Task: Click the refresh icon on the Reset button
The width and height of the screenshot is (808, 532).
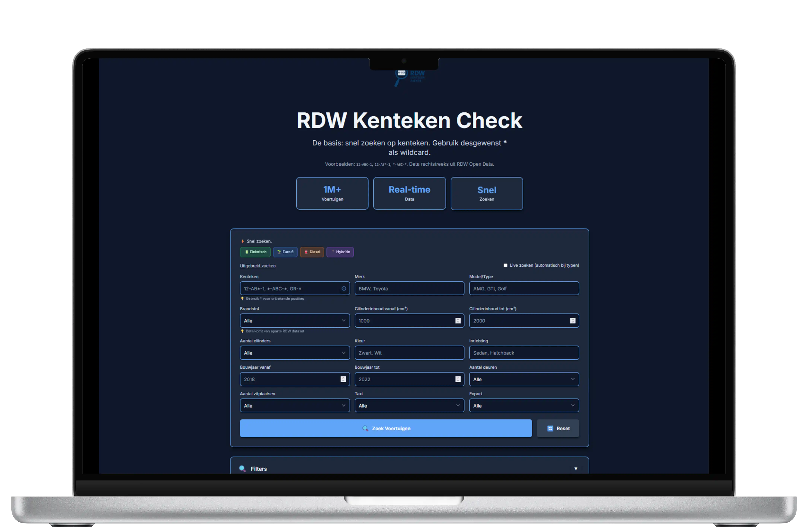Action: (550, 428)
